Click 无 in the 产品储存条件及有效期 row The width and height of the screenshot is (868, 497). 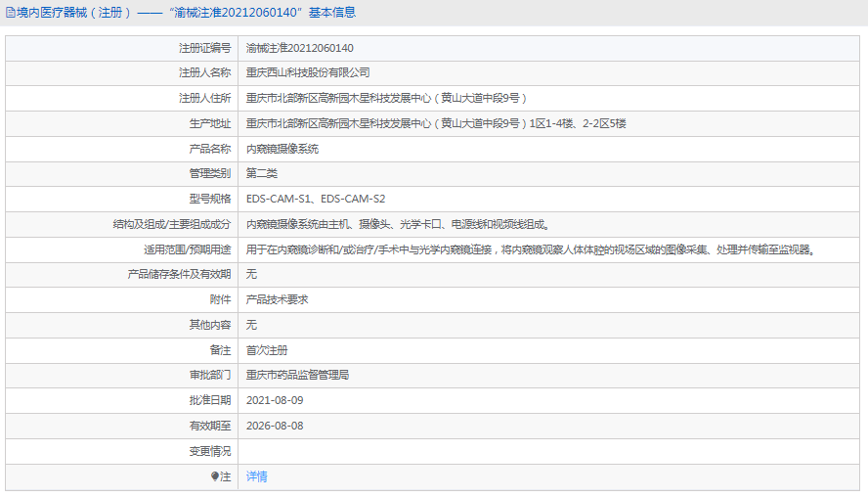point(251,274)
